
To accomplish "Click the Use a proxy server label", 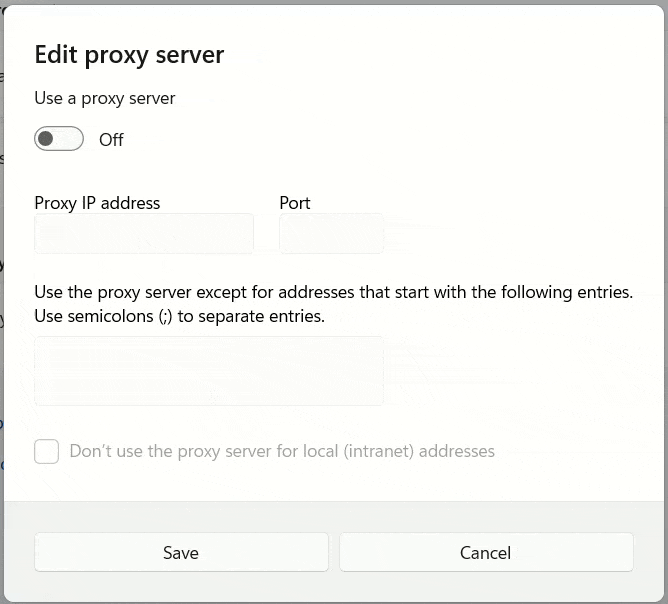I will [x=104, y=98].
